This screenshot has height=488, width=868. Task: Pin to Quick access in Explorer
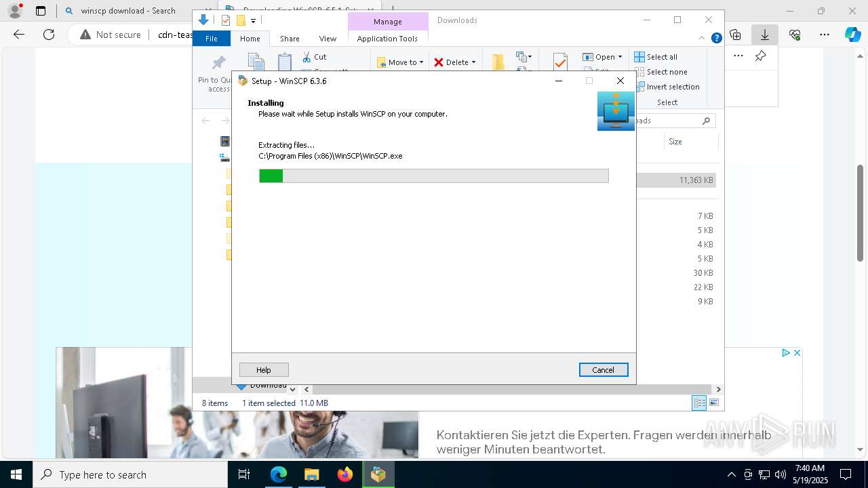pyautogui.click(x=218, y=73)
